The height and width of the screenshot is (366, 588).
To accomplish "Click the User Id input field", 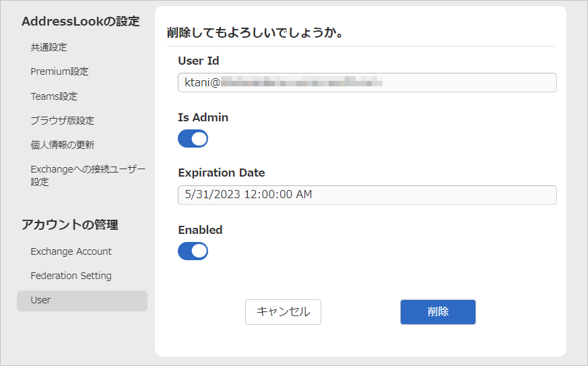I will tap(367, 83).
